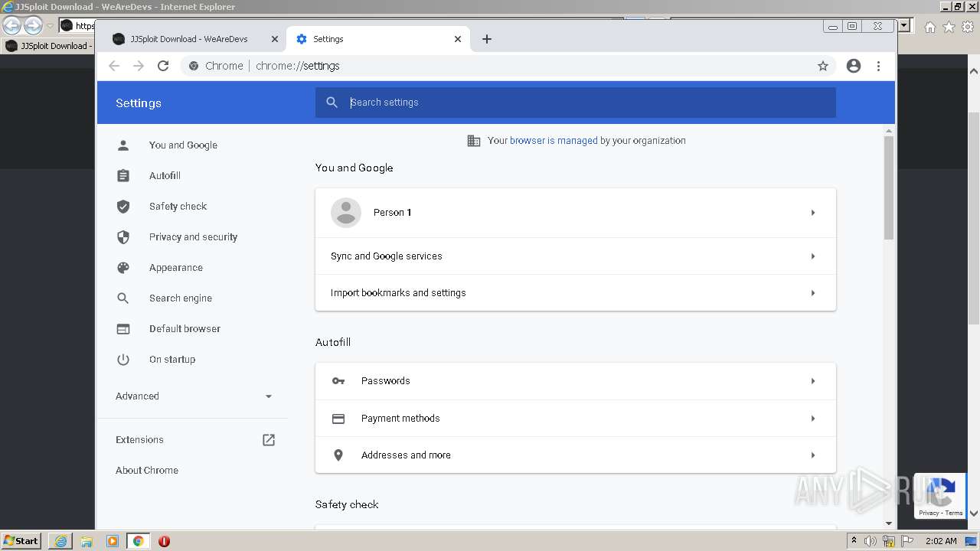980x551 pixels.
Task: Reload the settings page
Action: click(163, 66)
